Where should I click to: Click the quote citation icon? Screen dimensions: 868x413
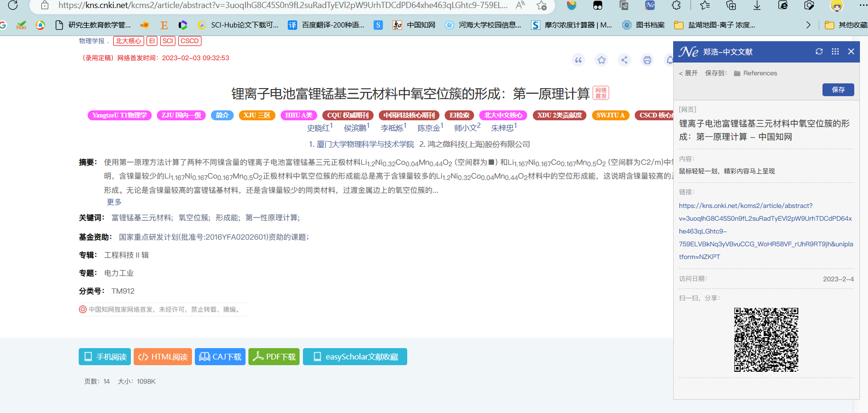[578, 60]
